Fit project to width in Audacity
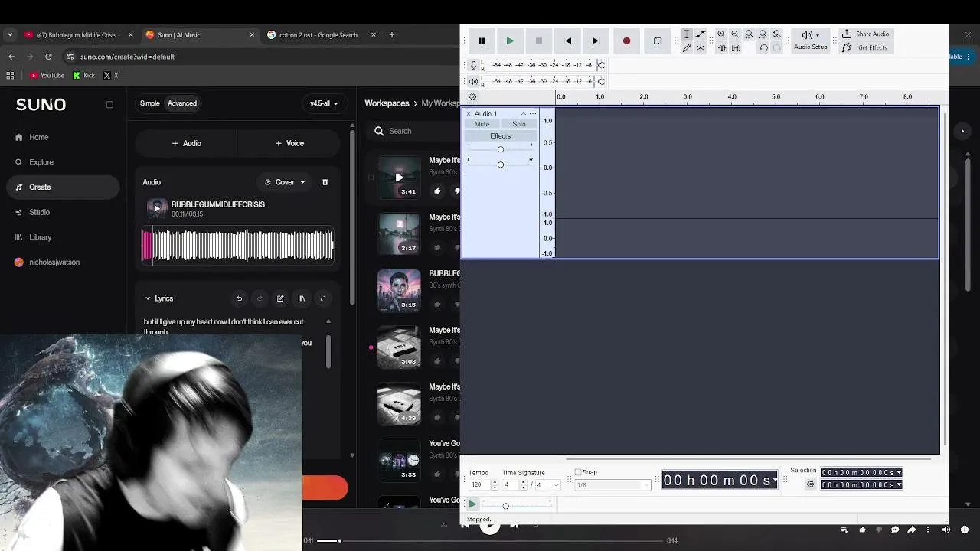This screenshot has width=980, height=551. click(x=763, y=34)
